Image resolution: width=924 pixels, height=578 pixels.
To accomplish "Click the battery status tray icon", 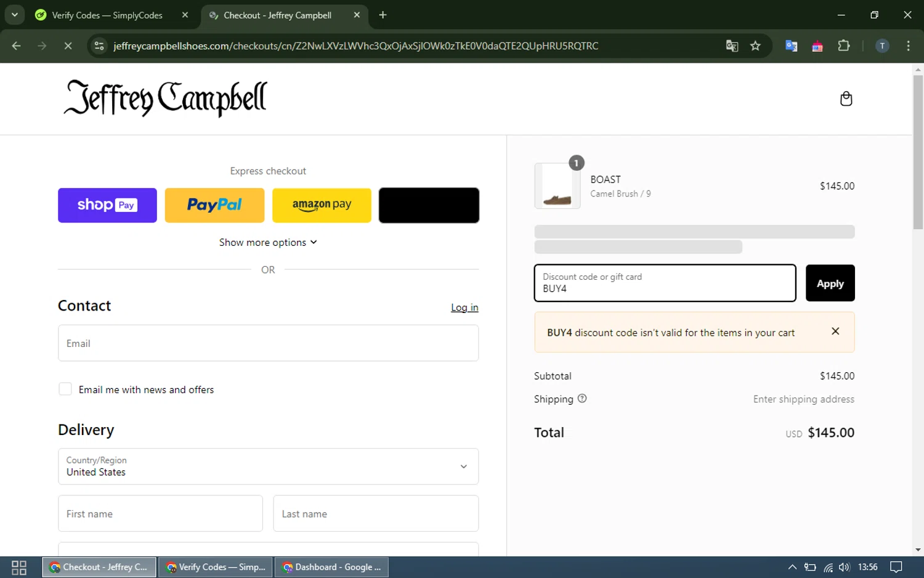I will click(810, 568).
